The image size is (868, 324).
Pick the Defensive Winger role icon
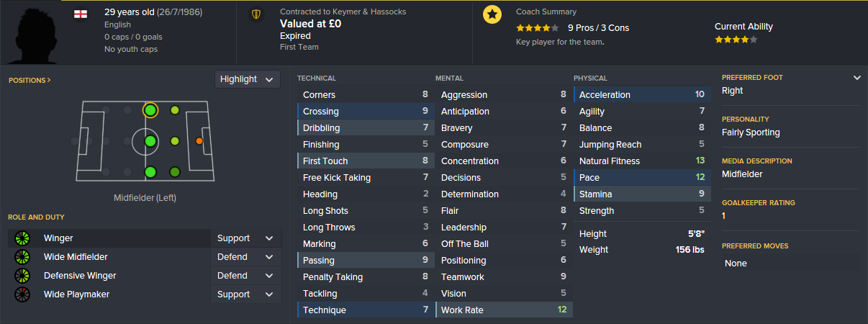[x=22, y=276]
